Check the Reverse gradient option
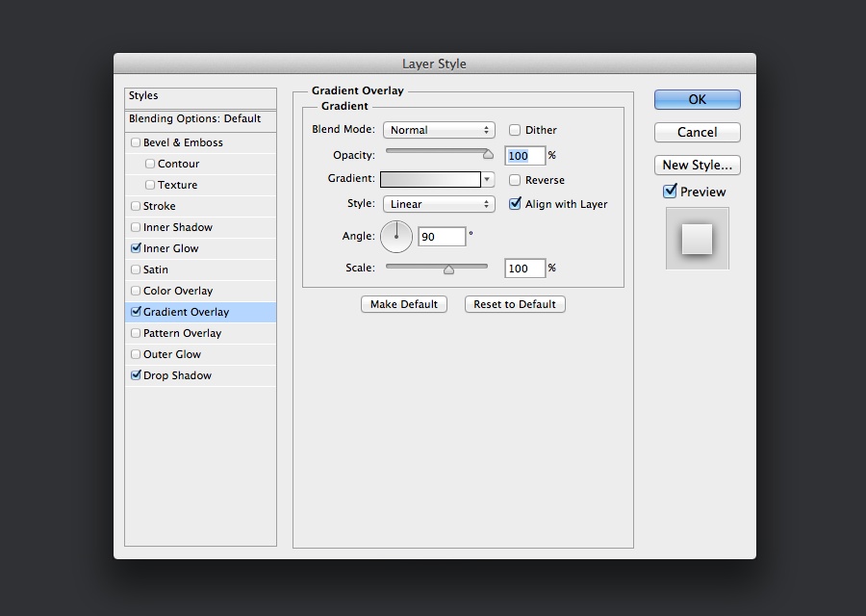The width and height of the screenshot is (866, 616). pos(515,180)
